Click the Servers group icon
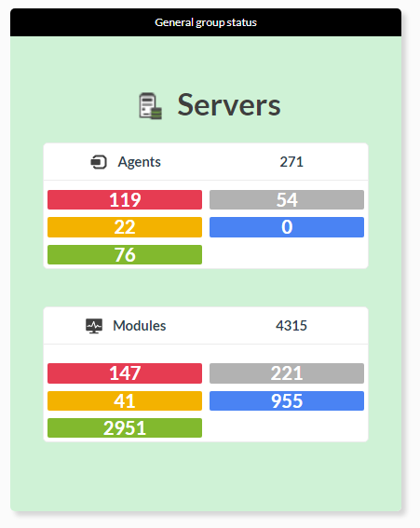 (x=151, y=106)
